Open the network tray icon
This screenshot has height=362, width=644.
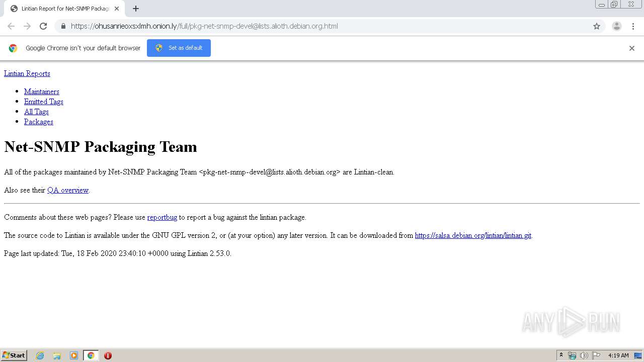click(x=572, y=355)
